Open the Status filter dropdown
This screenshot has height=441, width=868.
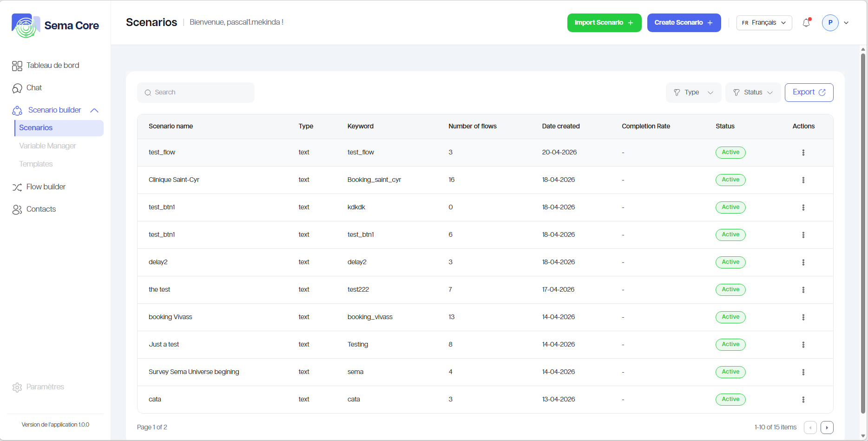click(x=753, y=93)
